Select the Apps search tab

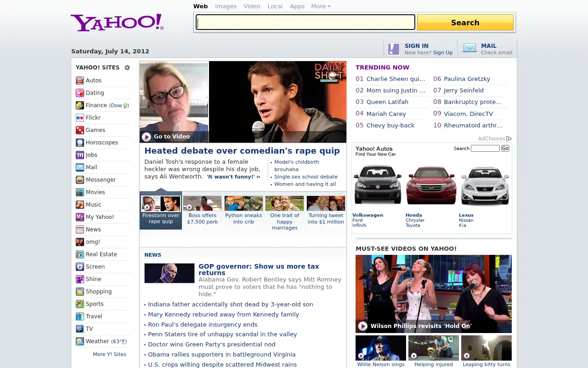pyautogui.click(x=297, y=6)
